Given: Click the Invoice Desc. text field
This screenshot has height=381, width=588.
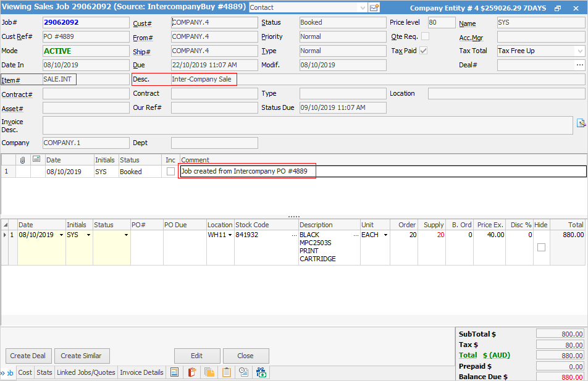Looking at the screenshot, I should point(308,125).
